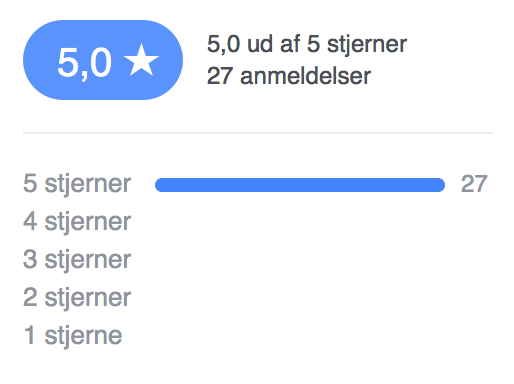Click the word 'anmeldelser' in the summary
The width and height of the screenshot is (514, 384).
pos(305,76)
